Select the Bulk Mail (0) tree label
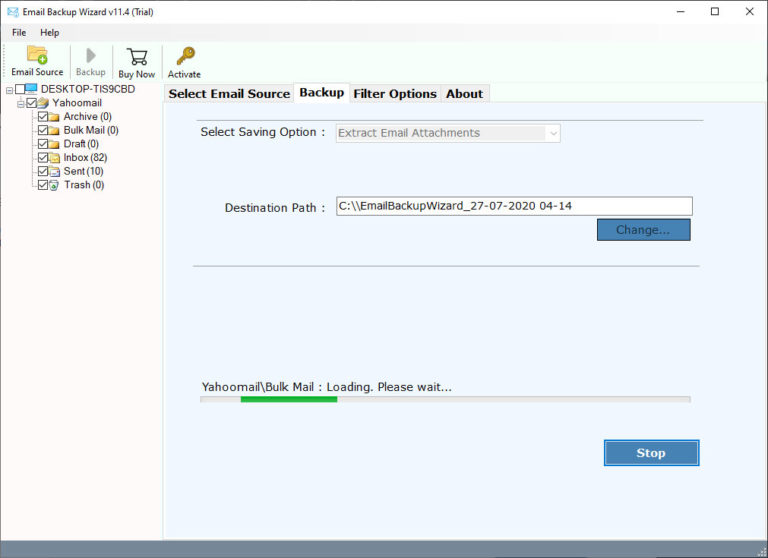Screen dimensions: 768x558 click(x=91, y=130)
